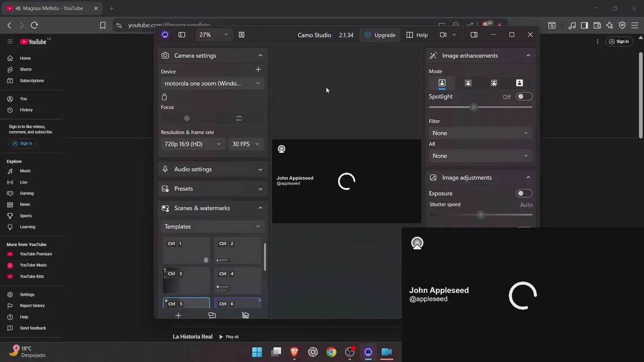Enable the Exposure toggle
The width and height of the screenshot is (644, 362).
524,194
